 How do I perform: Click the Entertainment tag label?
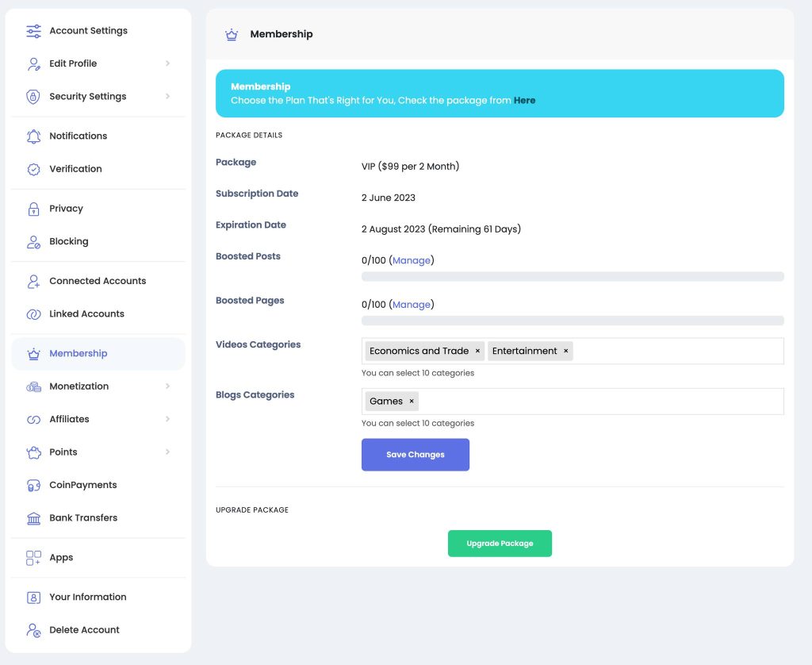pos(525,351)
